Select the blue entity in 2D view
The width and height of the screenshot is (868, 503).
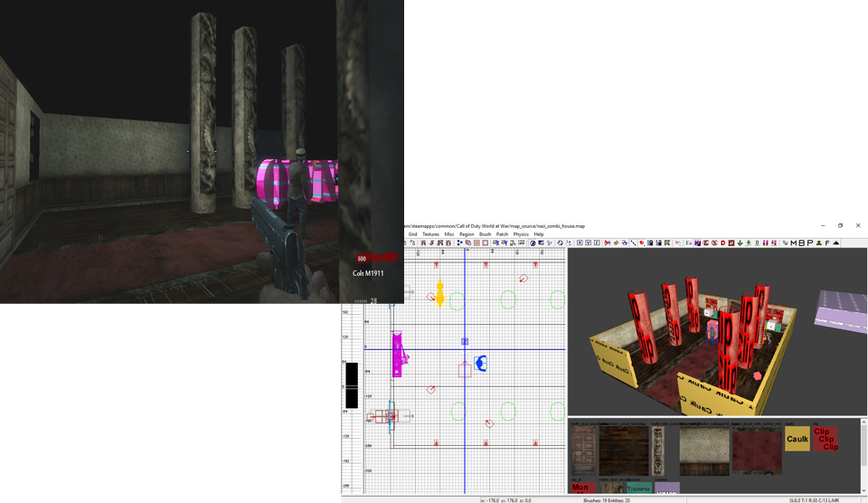pos(481,364)
